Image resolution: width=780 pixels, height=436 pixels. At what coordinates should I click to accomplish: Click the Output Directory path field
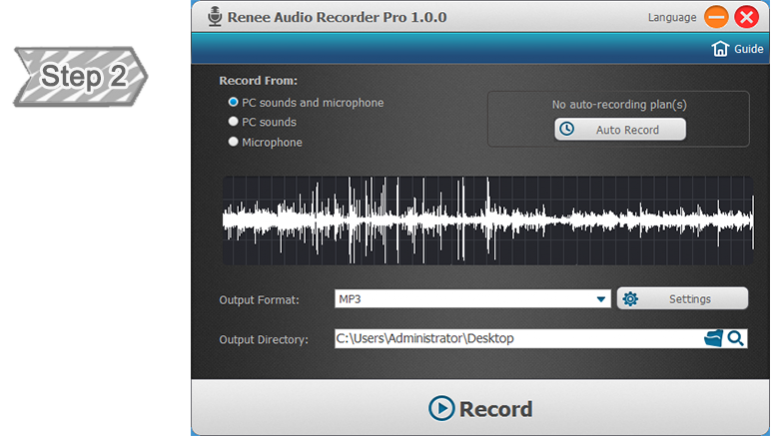pos(515,339)
